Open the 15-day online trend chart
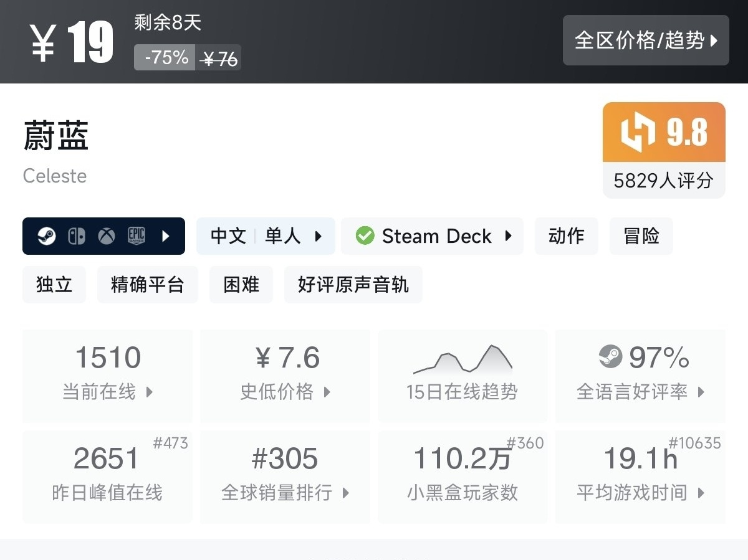 (x=463, y=375)
